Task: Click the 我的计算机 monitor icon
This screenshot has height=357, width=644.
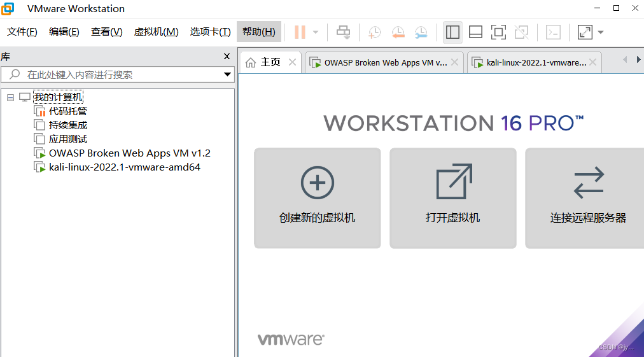Action: pos(25,97)
